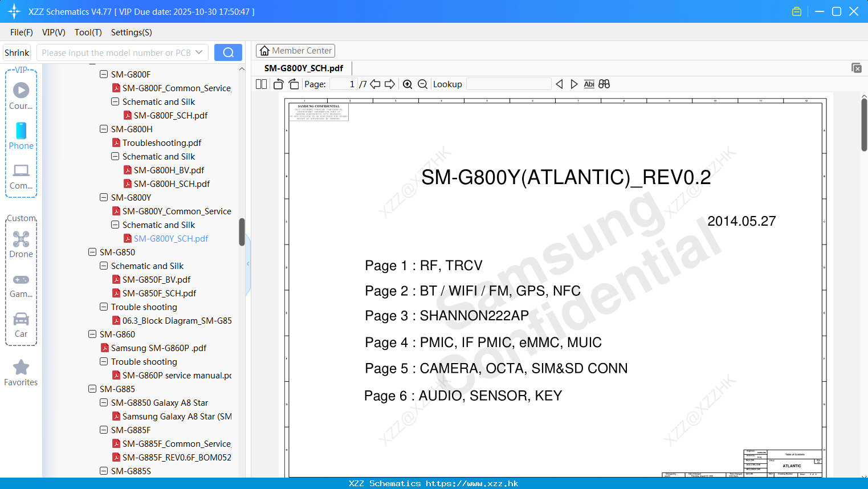Image resolution: width=868 pixels, height=489 pixels.
Task: Collapse the SM-G885 node
Action: point(92,389)
